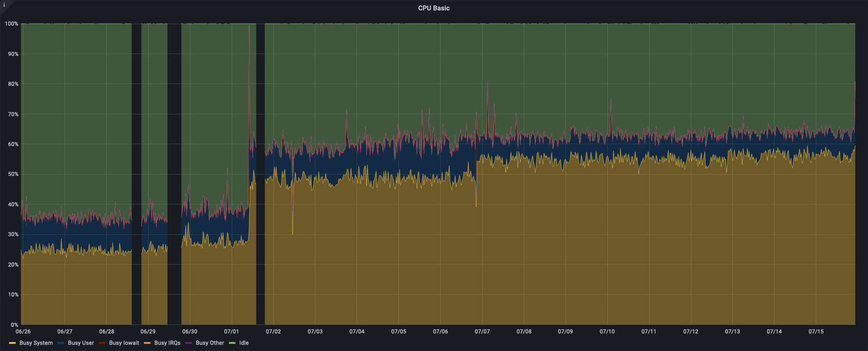868x351 pixels.
Task: Open the Busy Iowait red color swatch
Action: click(x=102, y=343)
